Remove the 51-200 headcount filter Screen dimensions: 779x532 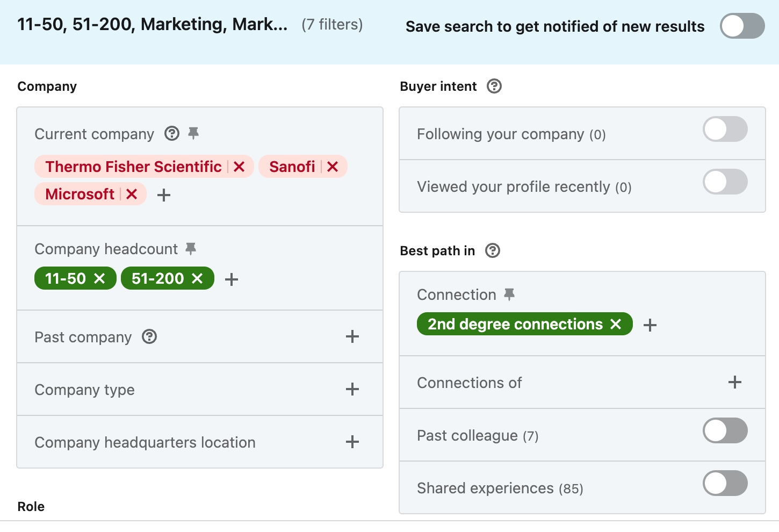197,278
